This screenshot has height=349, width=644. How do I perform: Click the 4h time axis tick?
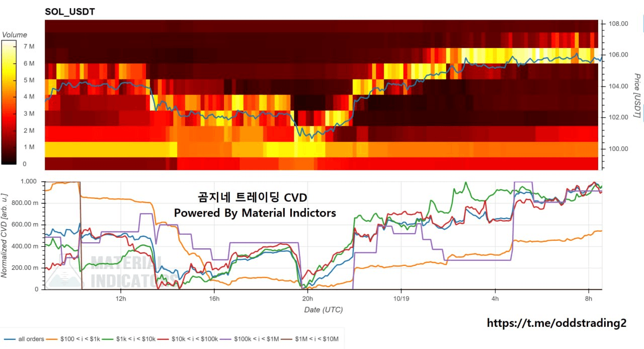pyautogui.click(x=495, y=298)
